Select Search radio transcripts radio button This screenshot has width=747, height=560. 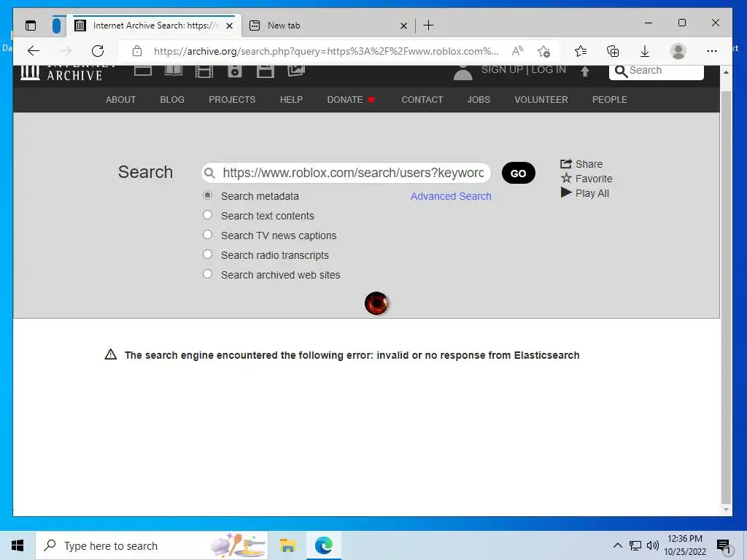[207, 254]
